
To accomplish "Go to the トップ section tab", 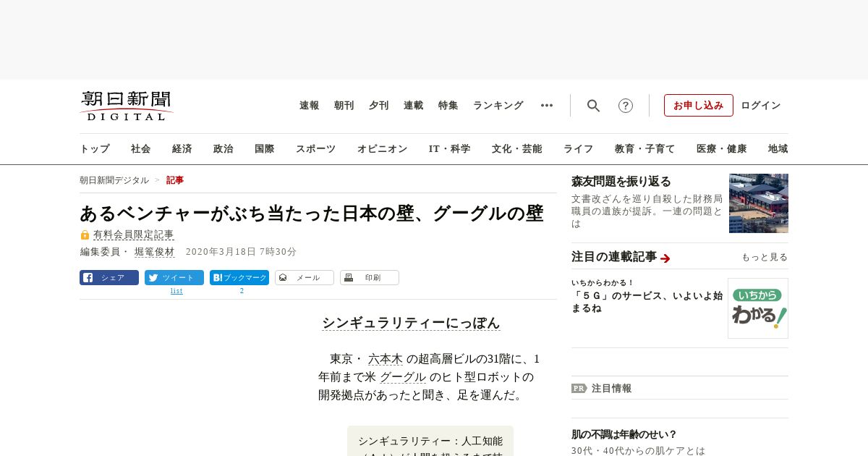I will click(x=95, y=149).
